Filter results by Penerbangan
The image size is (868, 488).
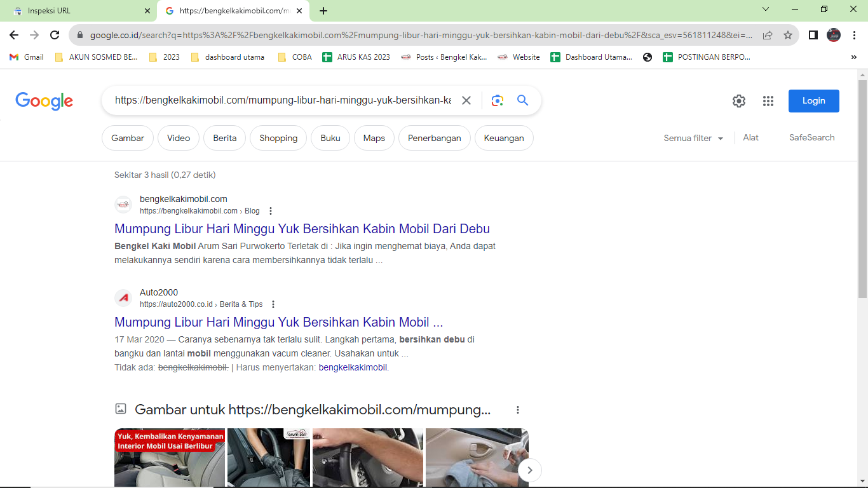pyautogui.click(x=435, y=138)
